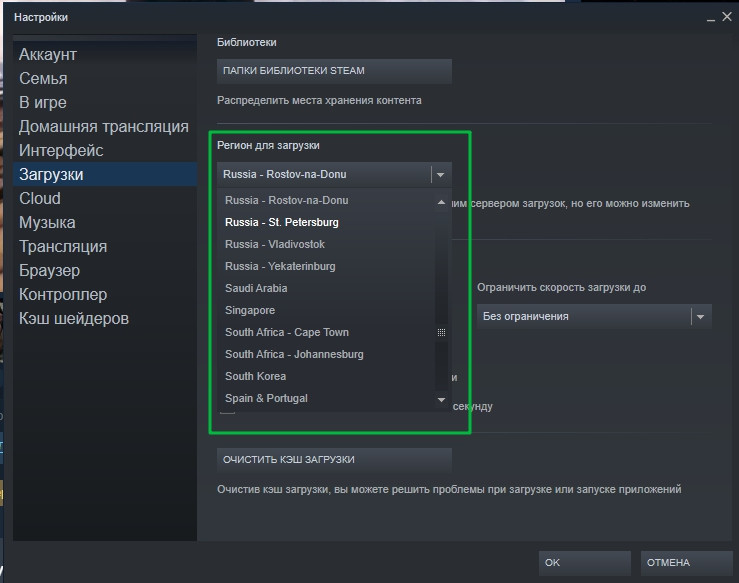739x583 pixels.
Task: Choose Russia - Vladivostok region
Action: tap(275, 244)
